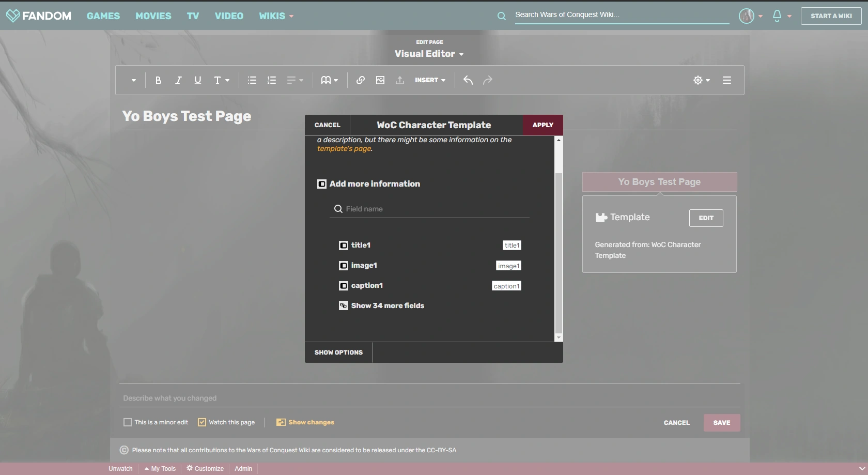868x475 pixels.
Task: Focus the Describe what you changed field
Action: point(430,398)
